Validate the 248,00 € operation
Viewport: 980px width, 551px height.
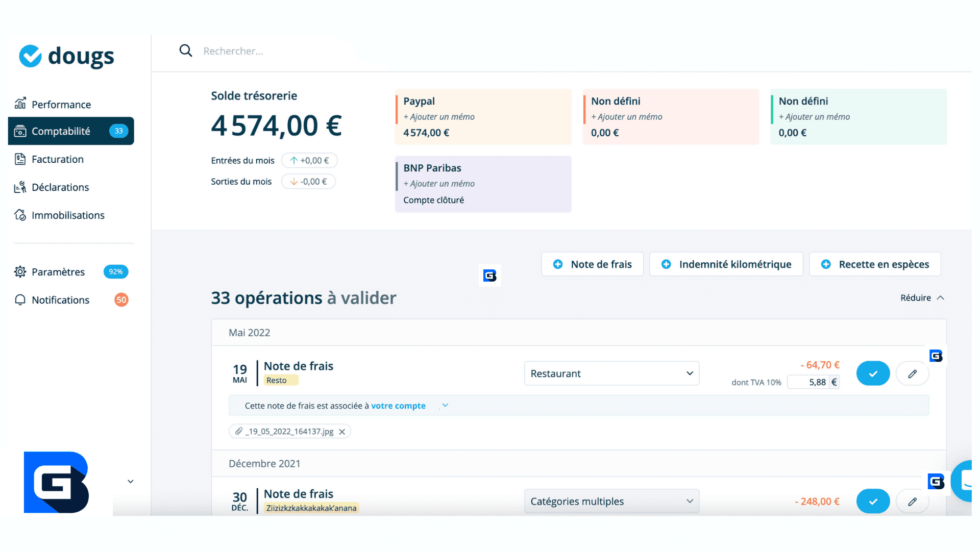click(x=873, y=502)
